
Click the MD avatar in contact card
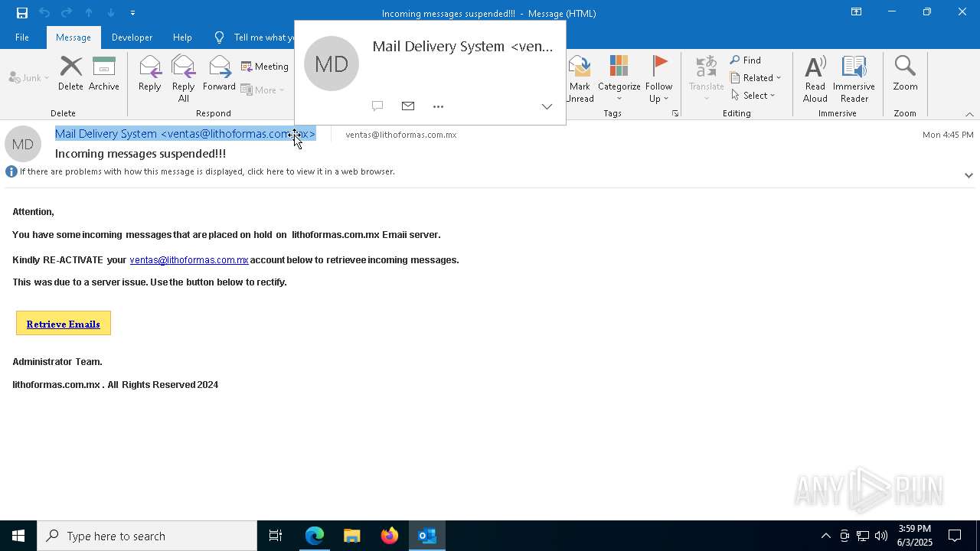pyautogui.click(x=332, y=64)
